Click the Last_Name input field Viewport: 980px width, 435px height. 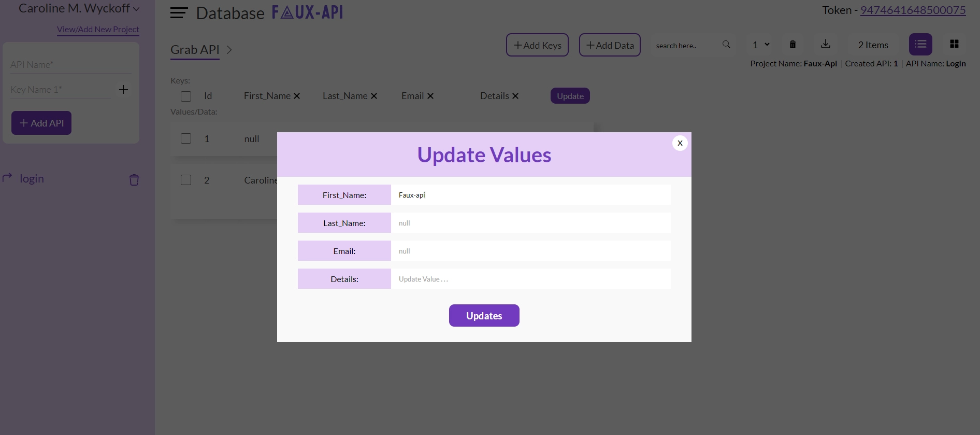[x=530, y=223]
